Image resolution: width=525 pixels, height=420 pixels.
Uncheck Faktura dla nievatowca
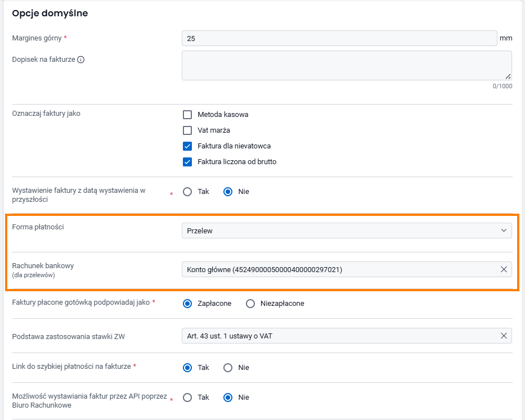pyautogui.click(x=187, y=146)
